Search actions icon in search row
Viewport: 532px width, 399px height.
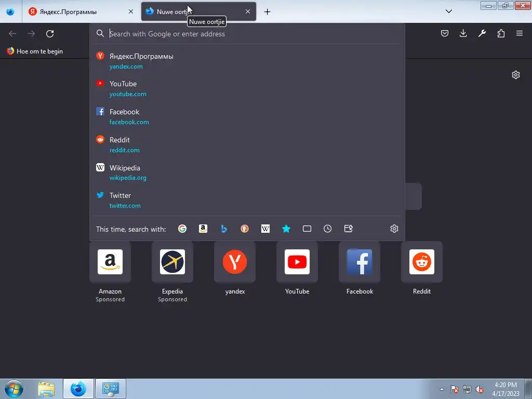click(349, 229)
